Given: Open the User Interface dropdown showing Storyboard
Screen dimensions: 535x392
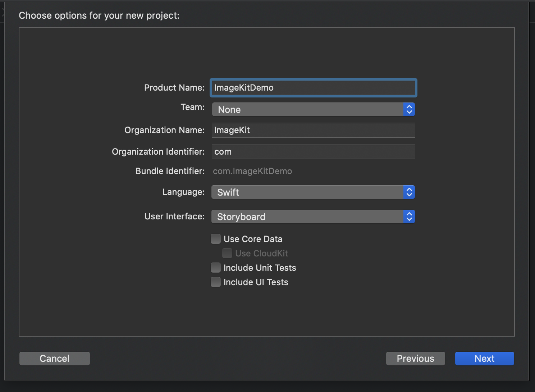Looking at the screenshot, I should tap(313, 217).
